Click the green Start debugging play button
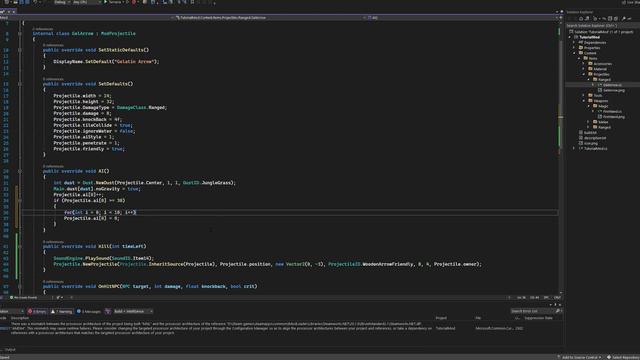The width and height of the screenshot is (640, 360). point(106,2)
